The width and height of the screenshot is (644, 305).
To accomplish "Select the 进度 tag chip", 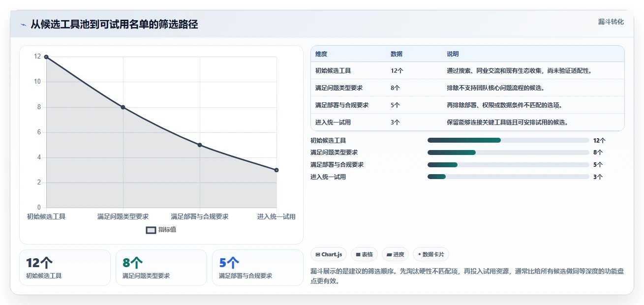I will tap(396, 254).
